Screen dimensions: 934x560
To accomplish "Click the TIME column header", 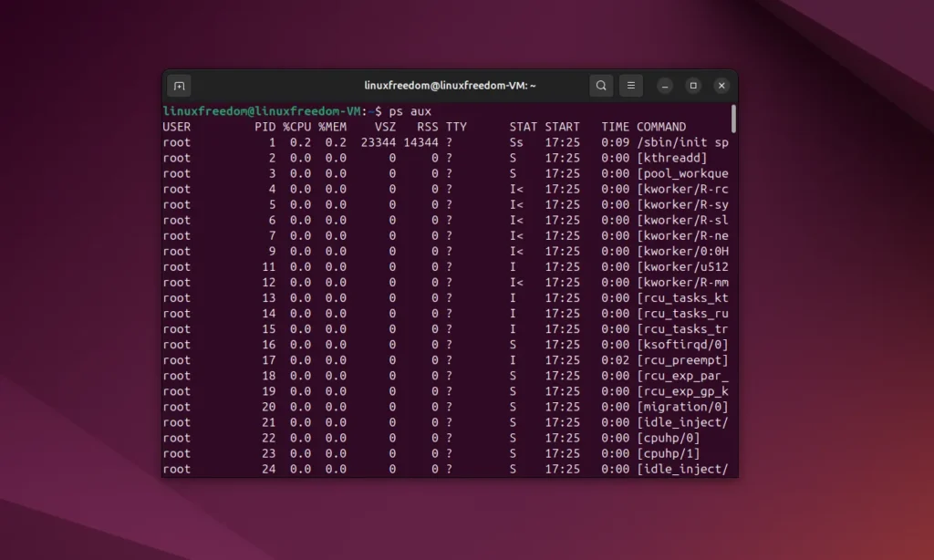I will [615, 127].
